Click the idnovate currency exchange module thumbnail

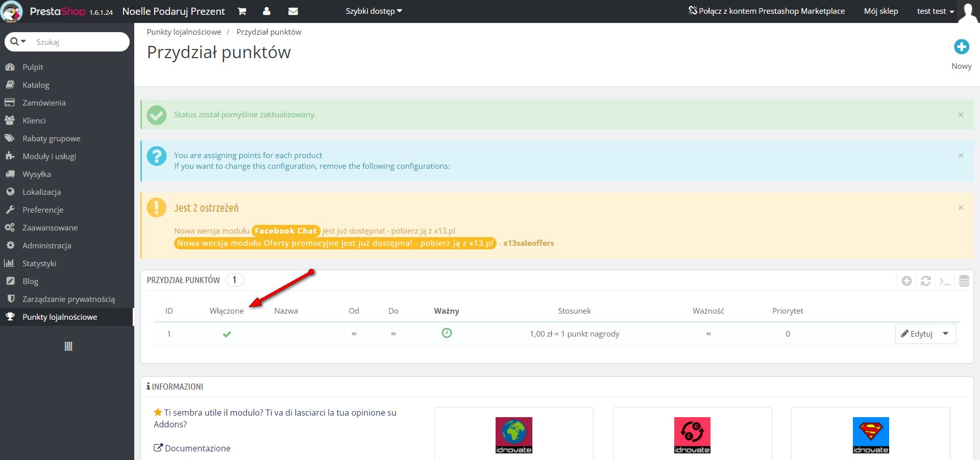pos(692,436)
